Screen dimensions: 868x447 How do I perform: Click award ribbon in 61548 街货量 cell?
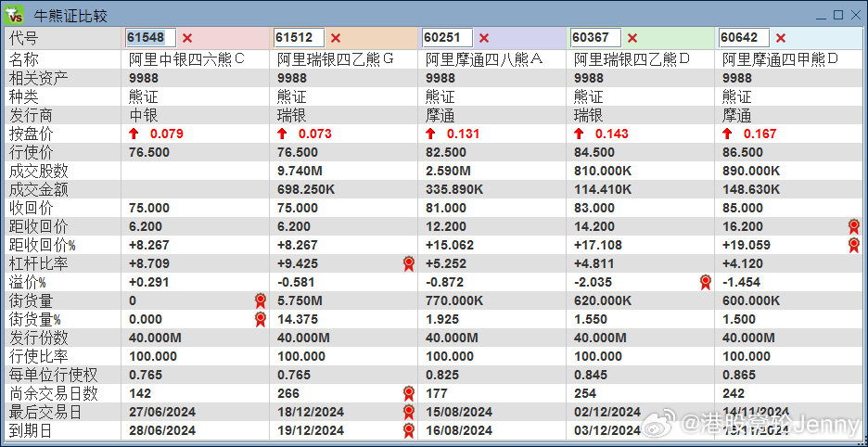tap(261, 300)
